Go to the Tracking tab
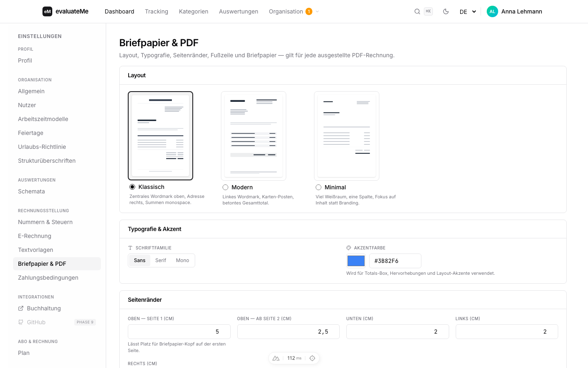The width and height of the screenshot is (588, 368). click(x=156, y=11)
